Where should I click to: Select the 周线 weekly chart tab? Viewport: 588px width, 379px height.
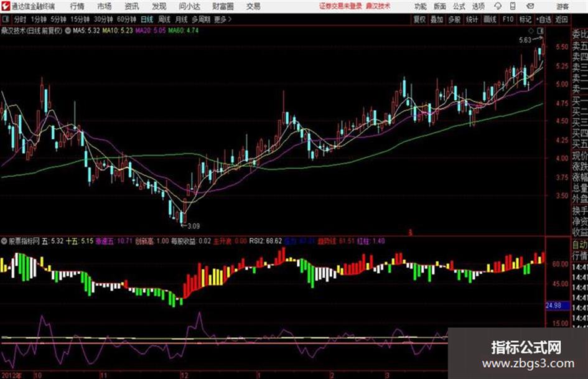tap(164, 19)
